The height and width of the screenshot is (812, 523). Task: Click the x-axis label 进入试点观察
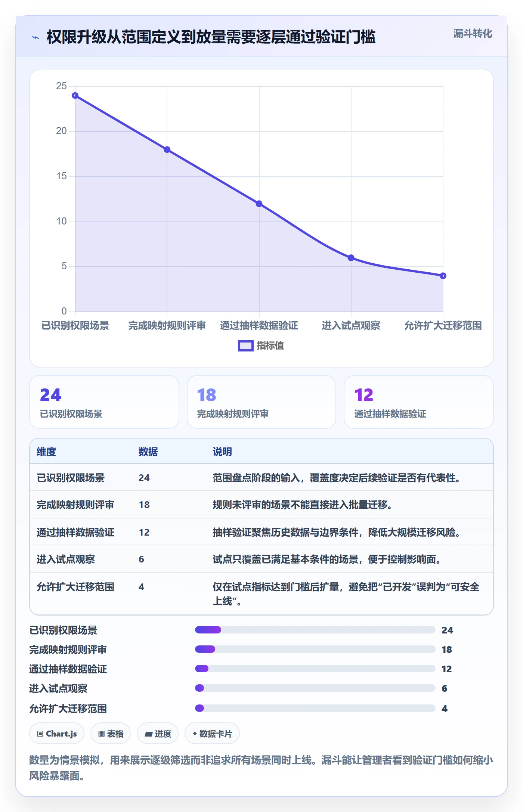click(351, 326)
